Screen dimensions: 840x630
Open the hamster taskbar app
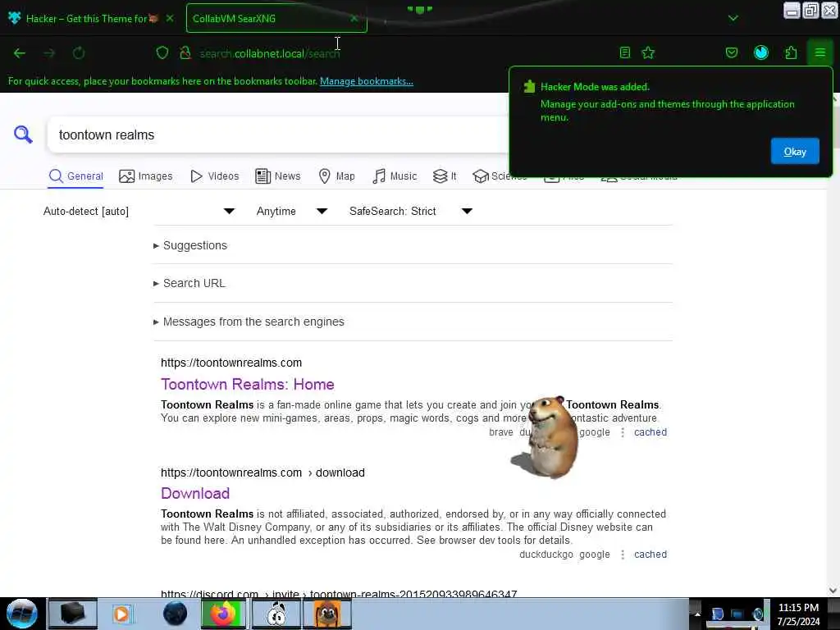coord(327,614)
